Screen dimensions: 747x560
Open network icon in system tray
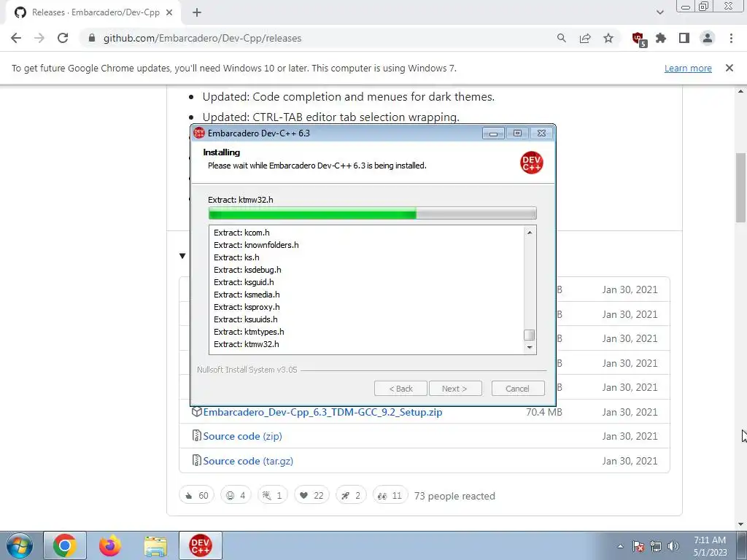pyautogui.click(x=656, y=546)
